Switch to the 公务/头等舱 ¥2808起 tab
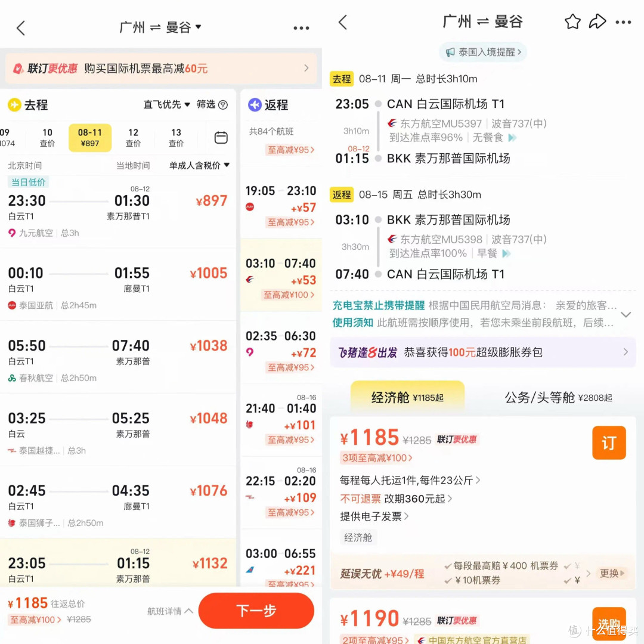The height and width of the screenshot is (644, 644). click(558, 397)
